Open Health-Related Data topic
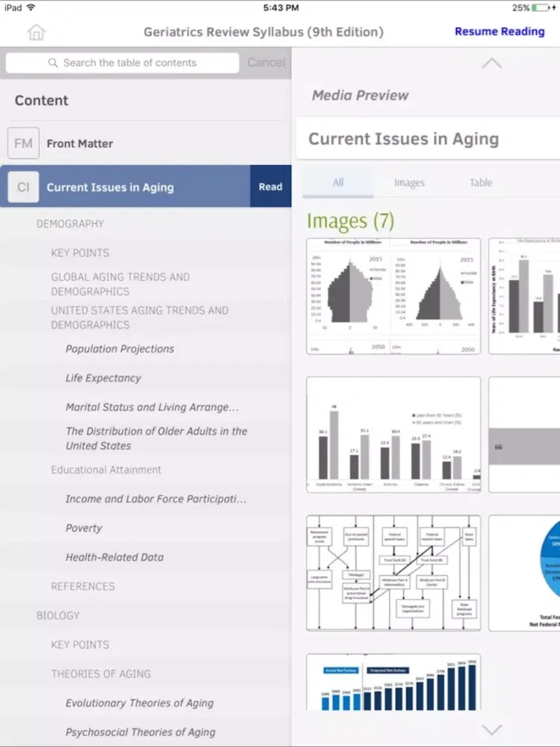 (x=114, y=557)
